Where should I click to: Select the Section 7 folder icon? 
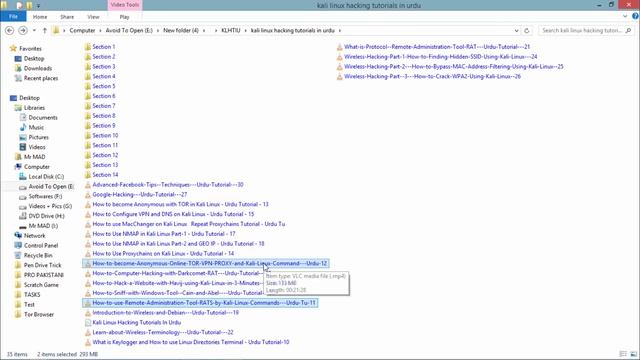coord(88,106)
